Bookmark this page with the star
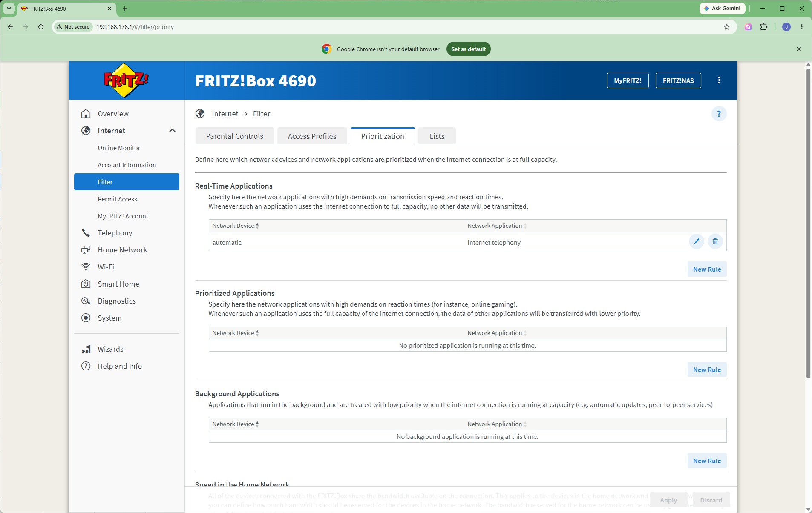812x513 pixels. point(727,27)
